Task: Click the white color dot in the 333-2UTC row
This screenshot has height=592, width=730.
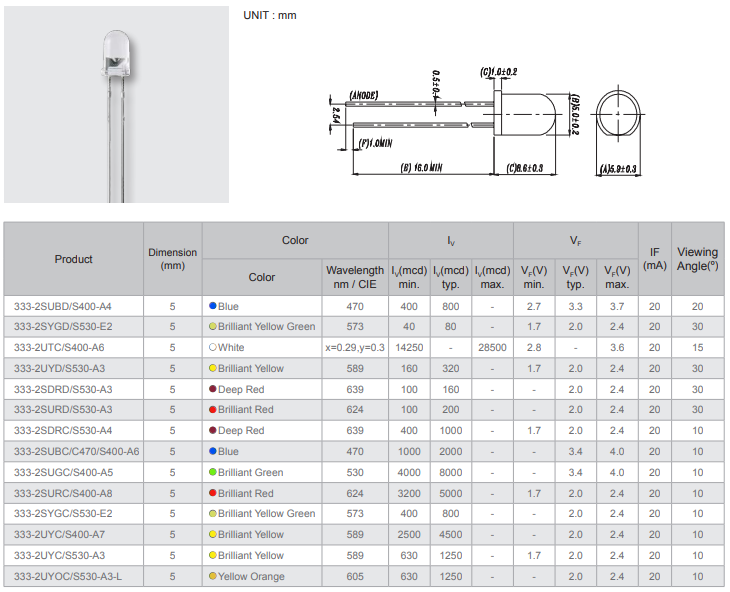Action: [212, 348]
